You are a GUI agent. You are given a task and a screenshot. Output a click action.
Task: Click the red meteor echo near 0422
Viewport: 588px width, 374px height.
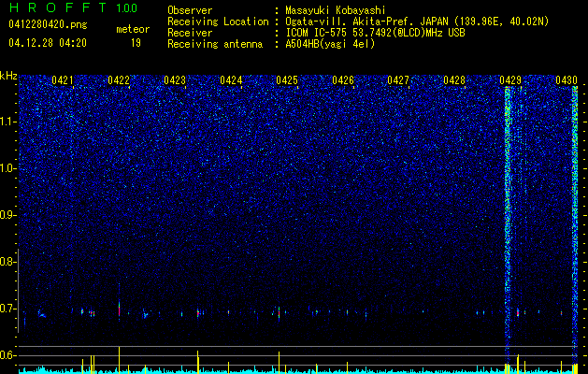point(120,310)
